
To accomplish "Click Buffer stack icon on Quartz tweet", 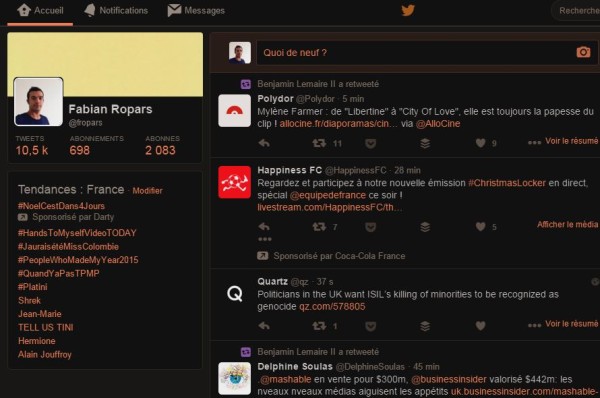I will [425, 326].
